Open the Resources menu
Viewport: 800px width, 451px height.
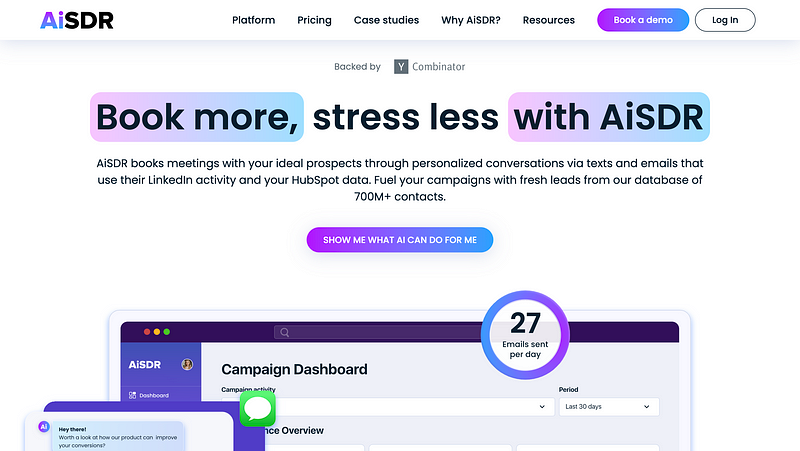548,20
